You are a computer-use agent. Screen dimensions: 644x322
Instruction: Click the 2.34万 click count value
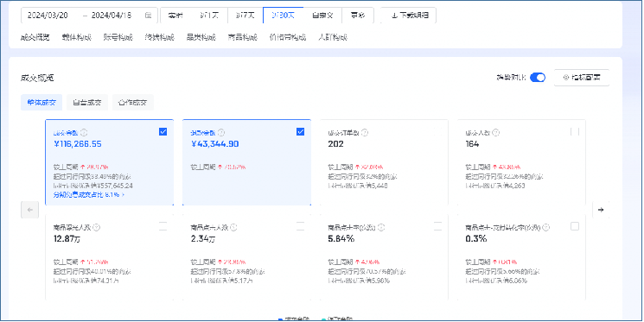tap(202, 238)
